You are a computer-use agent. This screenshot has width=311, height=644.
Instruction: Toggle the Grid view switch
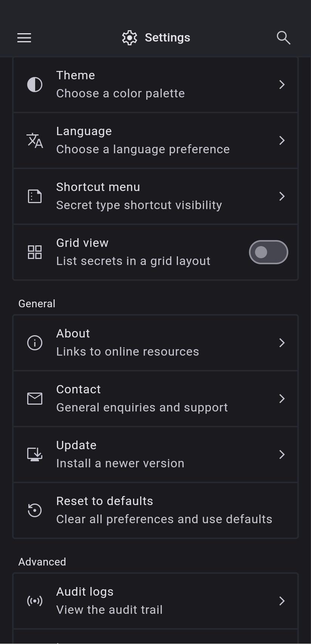click(x=268, y=252)
